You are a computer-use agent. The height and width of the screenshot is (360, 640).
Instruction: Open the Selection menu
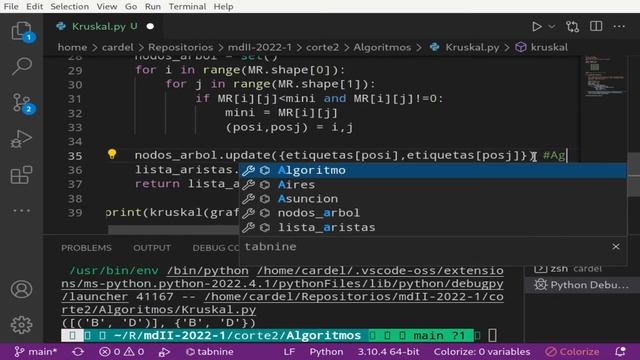coord(69,7)
